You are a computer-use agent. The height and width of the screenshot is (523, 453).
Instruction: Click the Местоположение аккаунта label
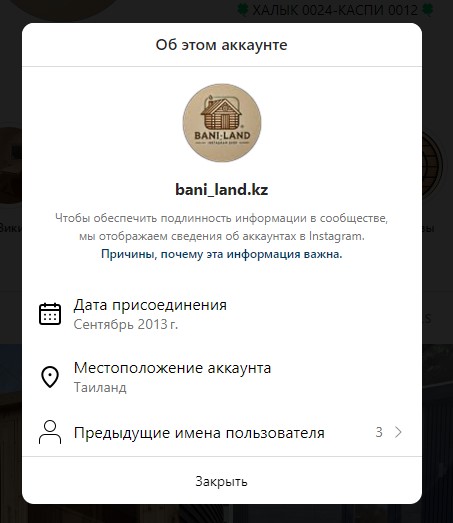(172, 368)
